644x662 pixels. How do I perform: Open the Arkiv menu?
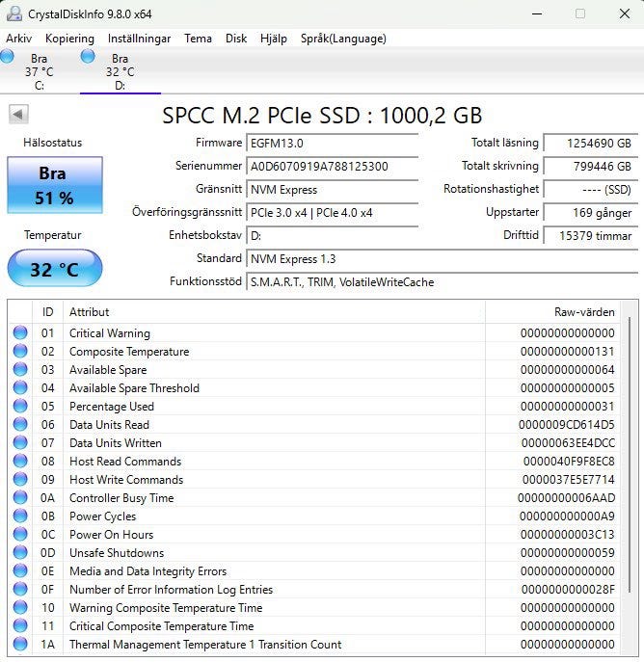pos(18,39)
